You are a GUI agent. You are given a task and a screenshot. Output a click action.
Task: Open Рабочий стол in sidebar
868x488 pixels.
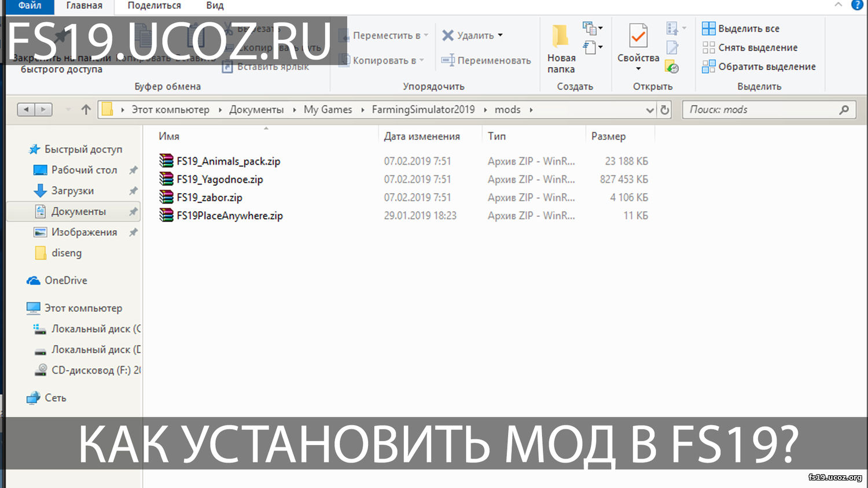click(75, 170)
